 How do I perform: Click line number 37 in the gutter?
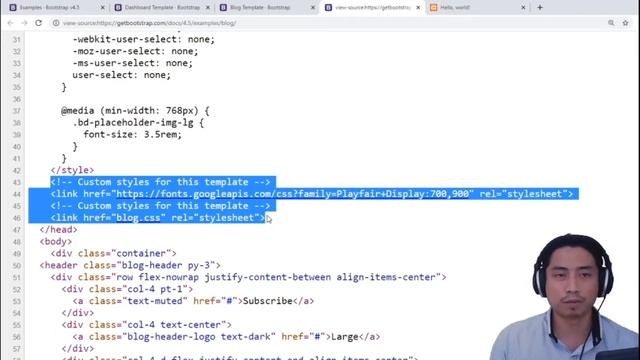tap(16, 111)
